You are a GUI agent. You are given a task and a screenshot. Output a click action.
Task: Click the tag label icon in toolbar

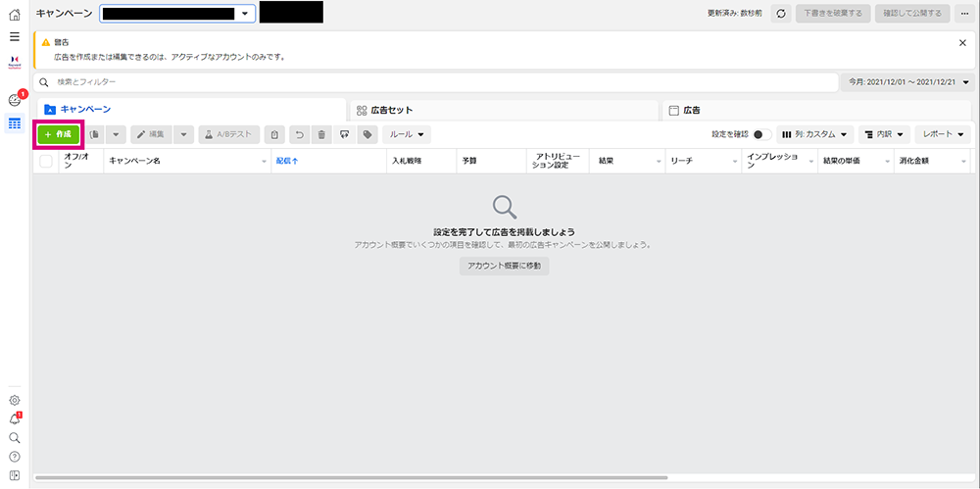tap(367, 134)
